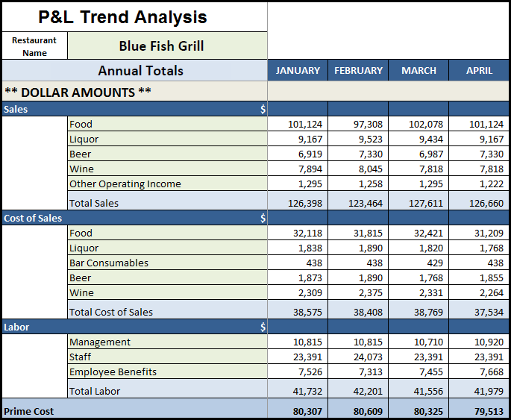The image size is (511, 420).
Task: Click April Total Cost of Sales 37,534
Action: [479, 310]
